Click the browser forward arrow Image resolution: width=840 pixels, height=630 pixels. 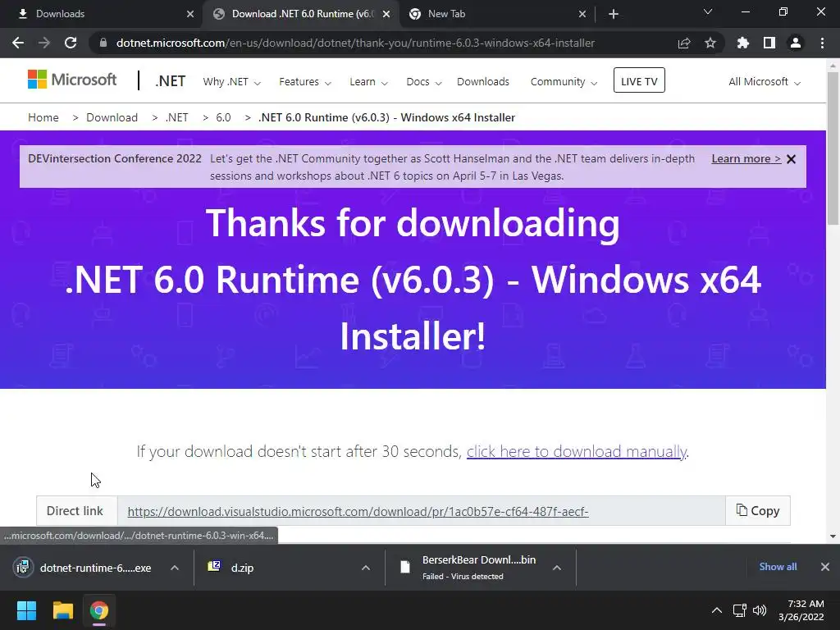pyautogui.click(x=44, y=43)
